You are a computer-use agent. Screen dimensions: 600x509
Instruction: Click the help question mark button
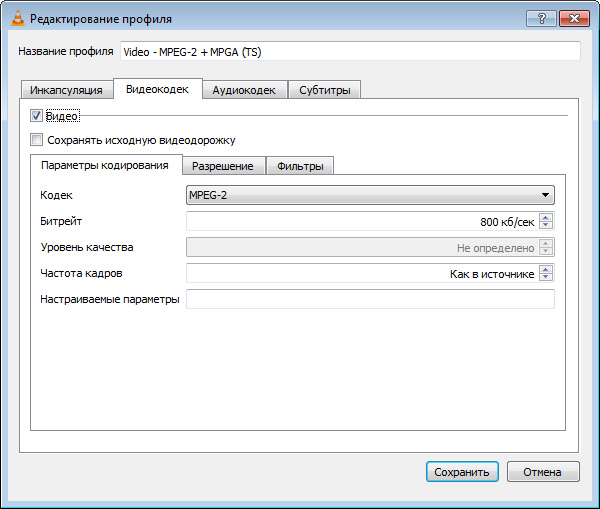541,18
